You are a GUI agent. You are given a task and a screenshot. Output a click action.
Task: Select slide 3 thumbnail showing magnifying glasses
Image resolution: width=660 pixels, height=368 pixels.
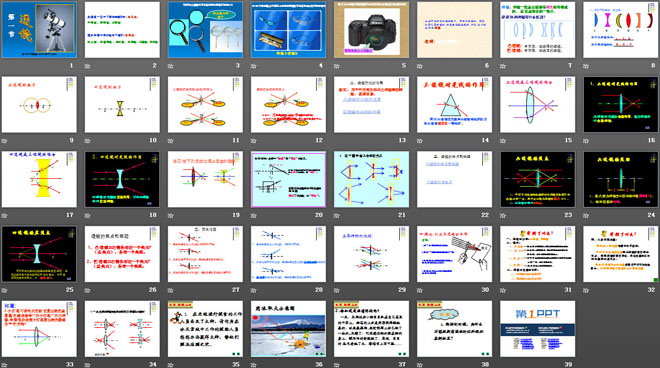[x=205, y=30]
